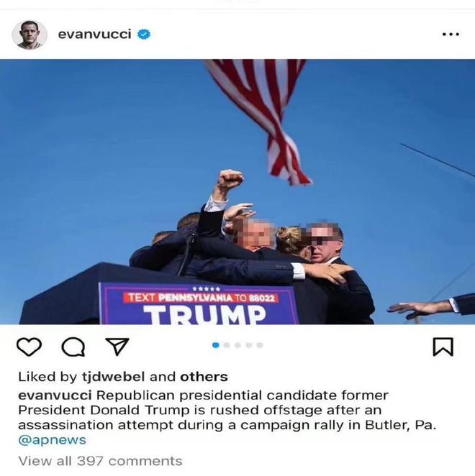Open tjdwebel's profile from likes
The image size is (475, 476).
113,377
